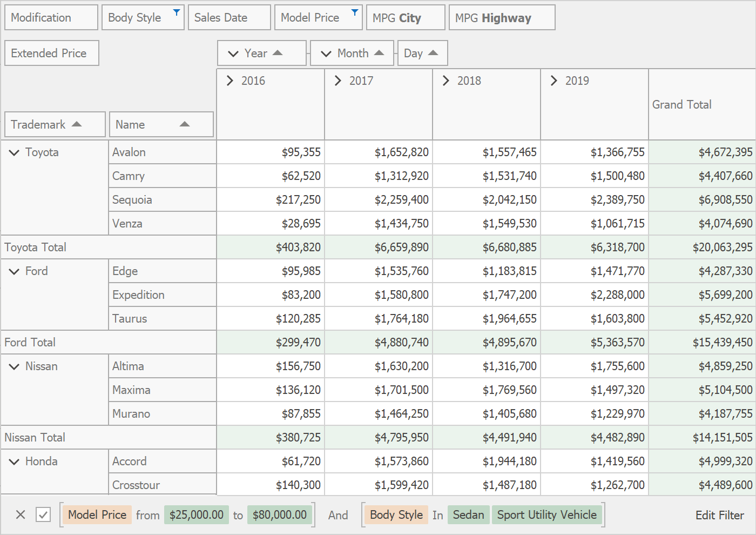Toggle the filter enabled checkbox
This screenshot has width=756, height=535.
click(x=43, y=515)
